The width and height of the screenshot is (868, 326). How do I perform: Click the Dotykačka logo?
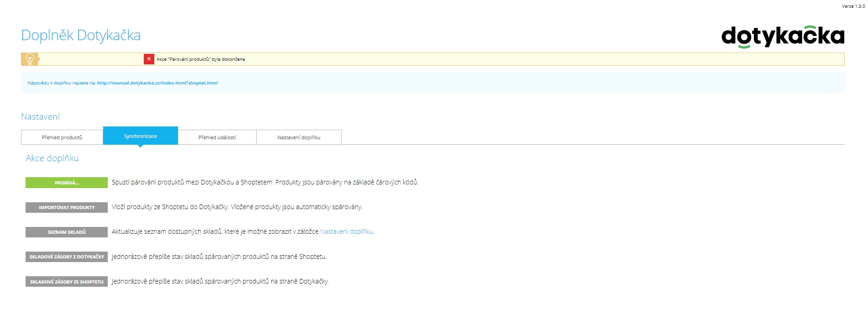click(x=783, y=37)
